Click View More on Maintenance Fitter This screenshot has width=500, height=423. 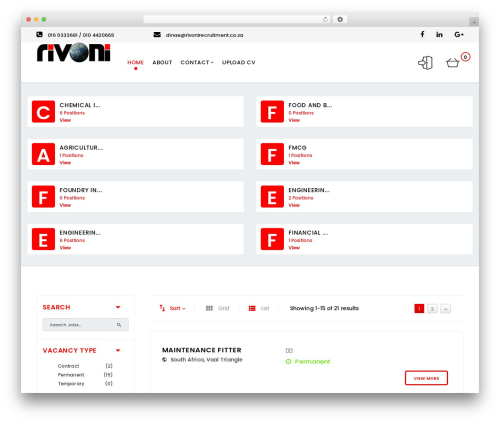tap(426, 378)
